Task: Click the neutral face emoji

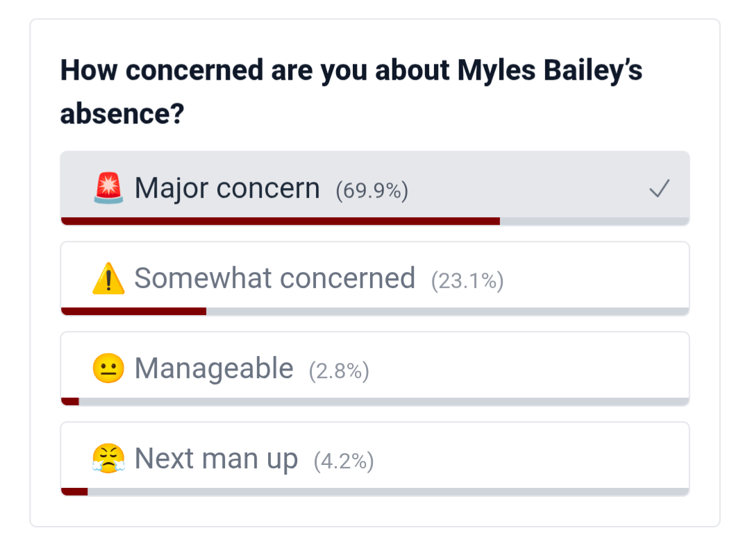Action: click(108, 369)
